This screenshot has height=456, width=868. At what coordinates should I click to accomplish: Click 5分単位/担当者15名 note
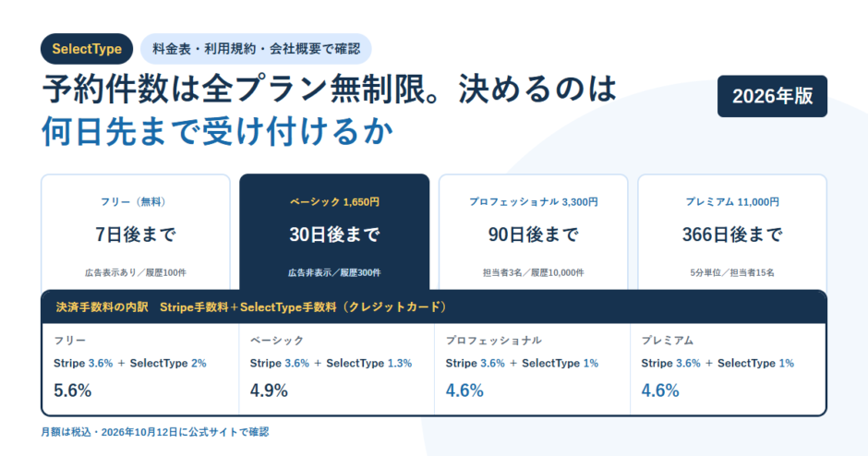[x=732, y=272]
